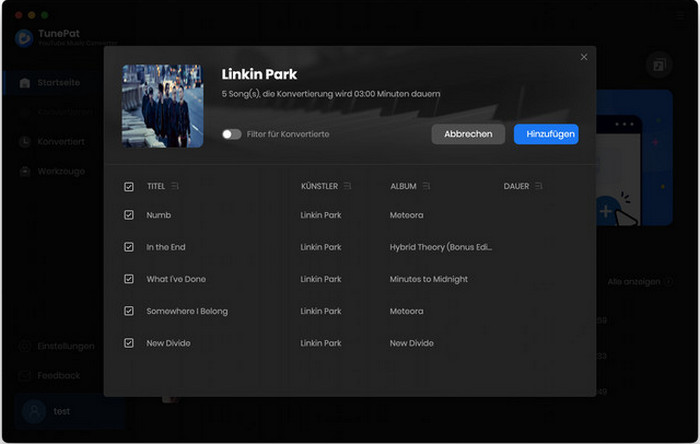The image size is (700, 444).
Task: Toggle the Filter für Konvertierte switch
Action: click(232, 134)
